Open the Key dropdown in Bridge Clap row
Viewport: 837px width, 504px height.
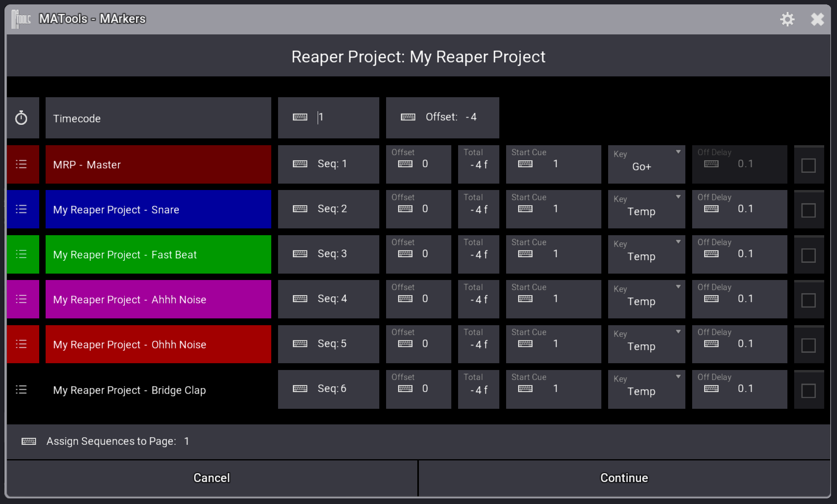click(647, 389)
